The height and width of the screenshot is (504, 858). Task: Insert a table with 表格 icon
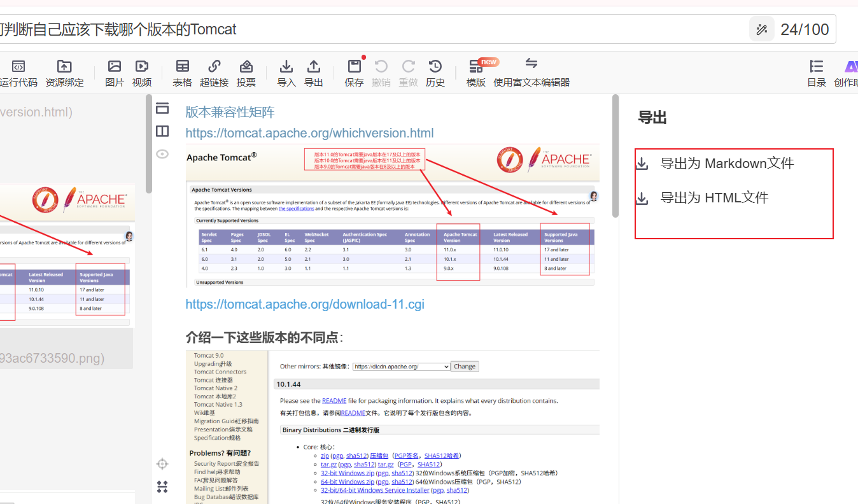[x=183, y=66]
